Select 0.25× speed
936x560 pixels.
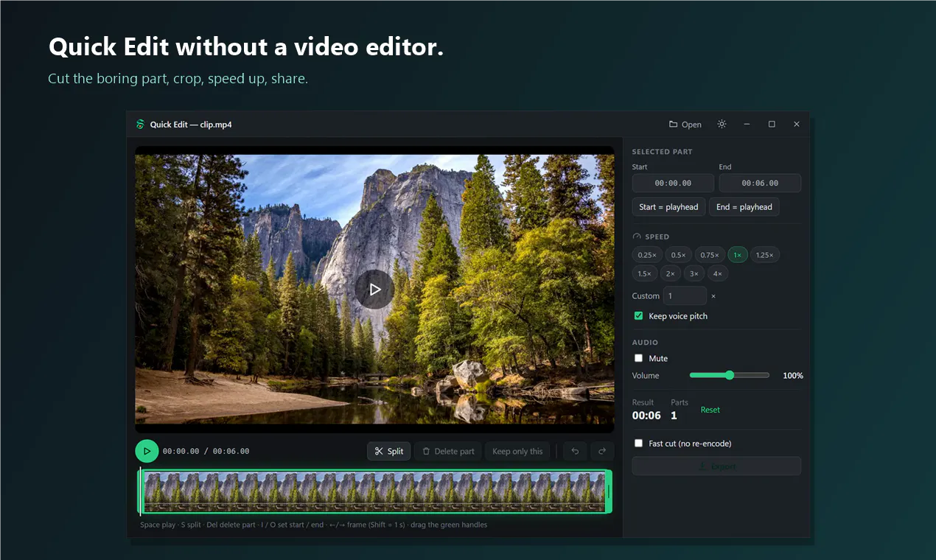point(647,255)
